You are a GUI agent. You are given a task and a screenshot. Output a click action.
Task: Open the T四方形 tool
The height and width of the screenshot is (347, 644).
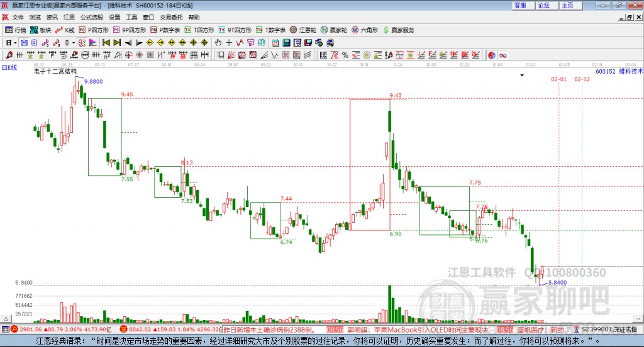click(x=199, y=30)
